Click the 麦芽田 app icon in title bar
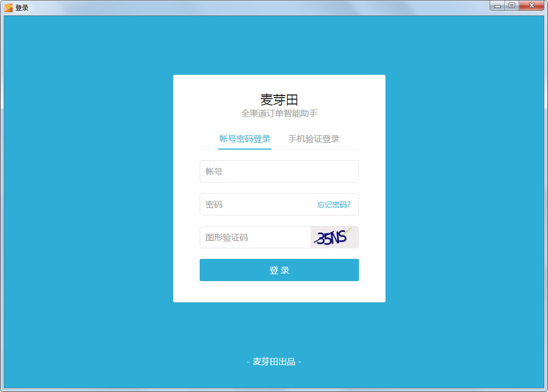The image size is (548, 392). coord(8,7)
